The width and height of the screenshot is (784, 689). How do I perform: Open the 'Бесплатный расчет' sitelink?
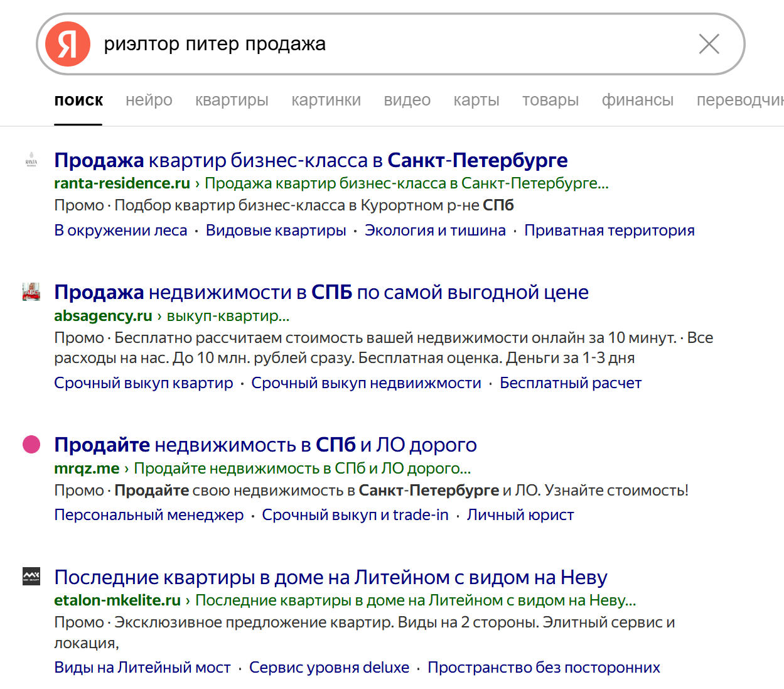[x=570, y=383]
